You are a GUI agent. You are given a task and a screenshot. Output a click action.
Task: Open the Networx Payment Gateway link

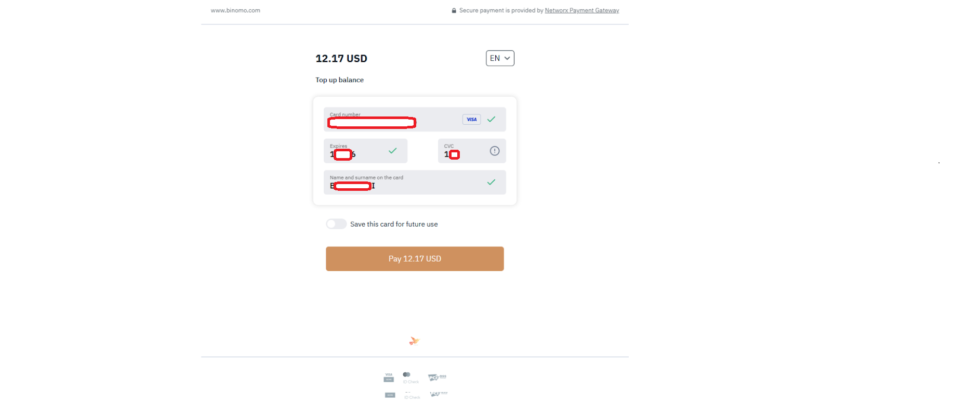pos(581,10)
